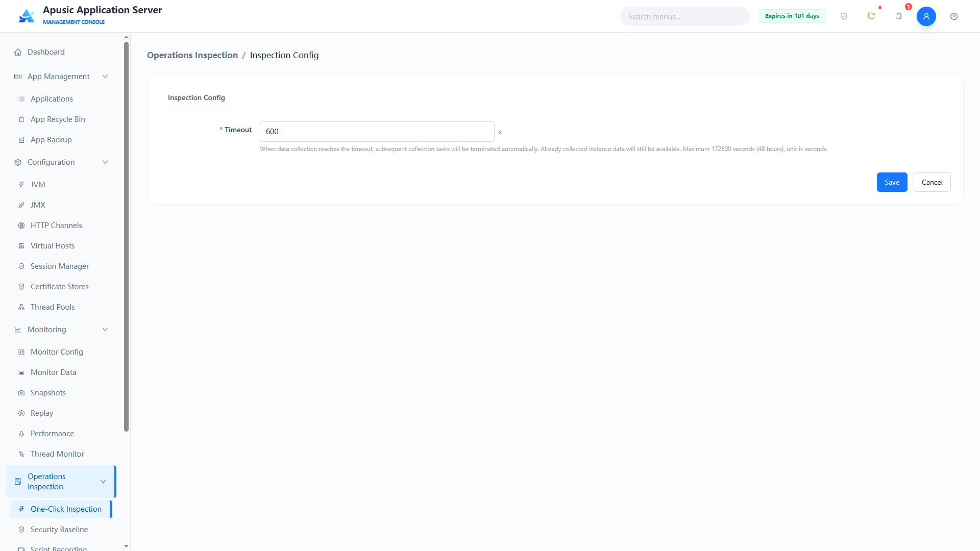
Task: Click the Replay play icon
Action: (21, 413)
